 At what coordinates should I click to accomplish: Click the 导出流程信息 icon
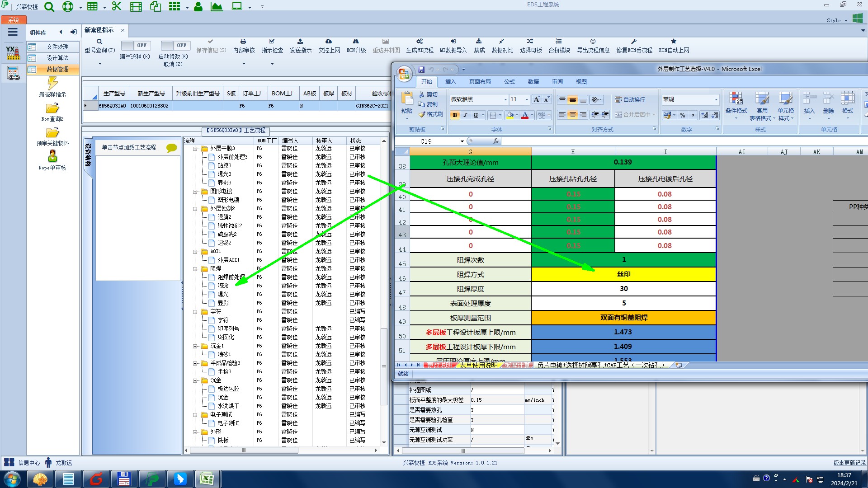click(593, 42)
